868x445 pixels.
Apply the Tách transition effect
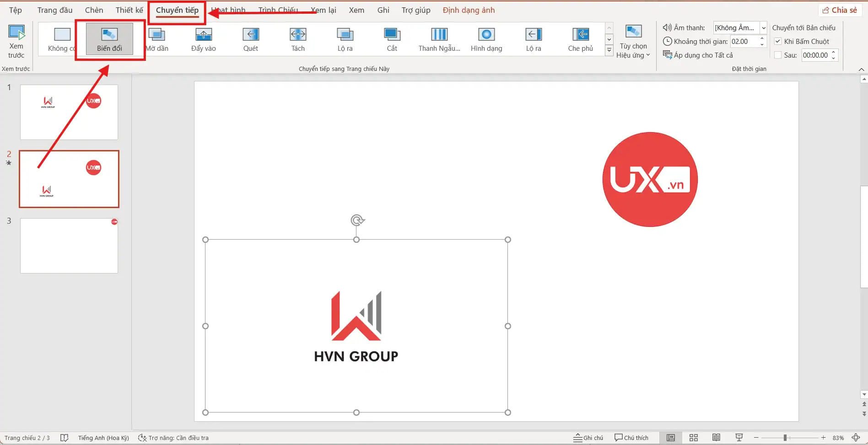coord(298,39)
